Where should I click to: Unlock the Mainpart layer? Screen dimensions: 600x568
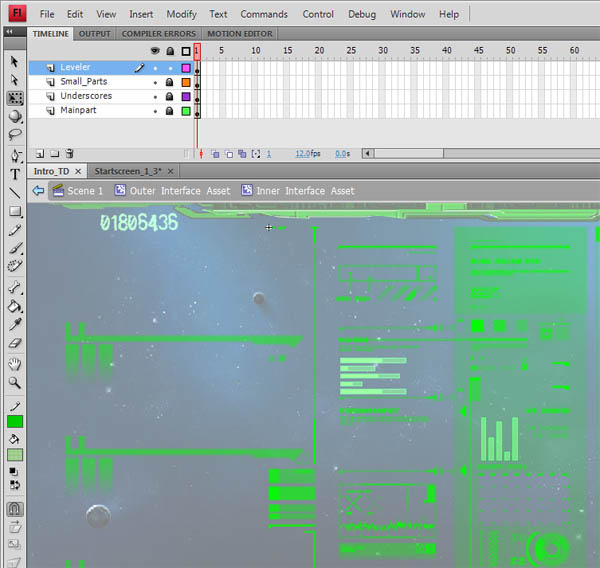pos(170,111)
